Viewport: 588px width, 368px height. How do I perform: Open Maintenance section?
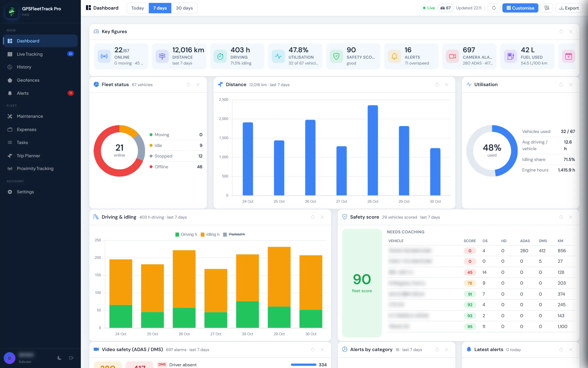[40, 116]
